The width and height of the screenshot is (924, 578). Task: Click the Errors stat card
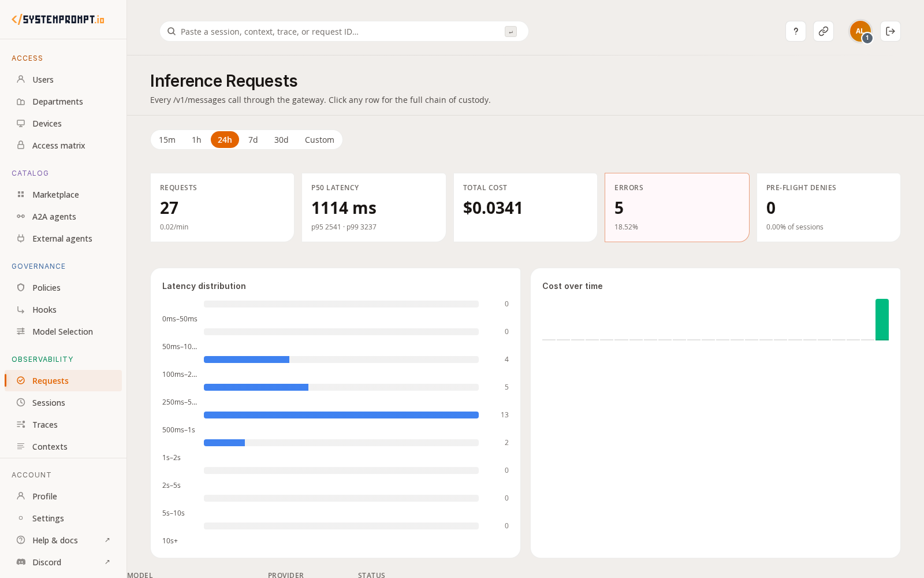[x=677, y=208]
